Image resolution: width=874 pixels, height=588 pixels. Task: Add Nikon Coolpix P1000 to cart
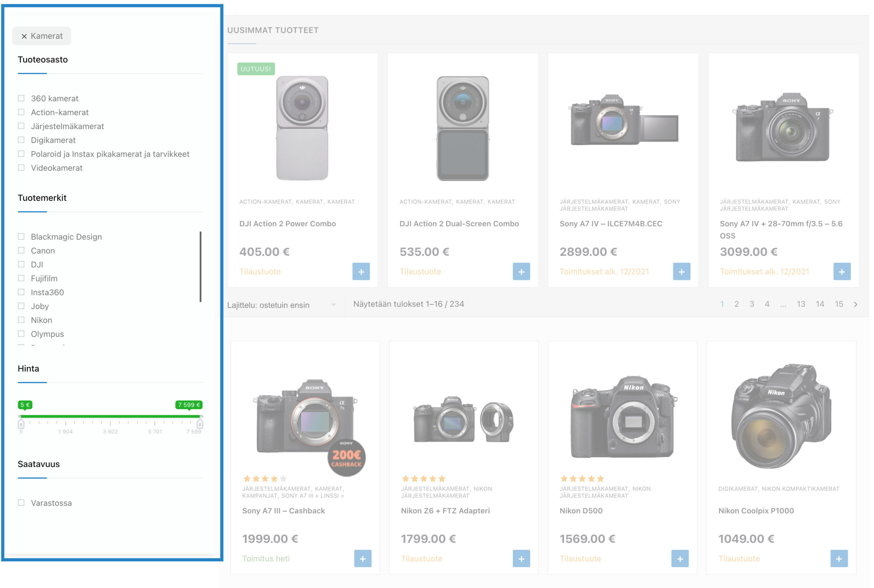[x=839, y=558]
